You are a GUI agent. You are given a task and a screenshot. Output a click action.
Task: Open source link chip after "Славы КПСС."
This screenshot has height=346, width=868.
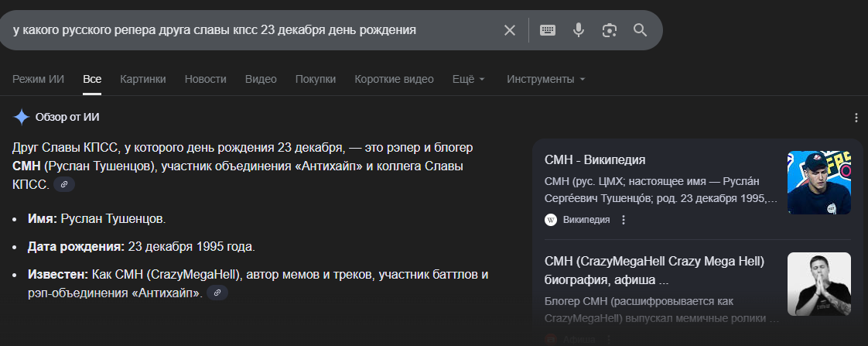pyautogui.click(x=64, y=184)
